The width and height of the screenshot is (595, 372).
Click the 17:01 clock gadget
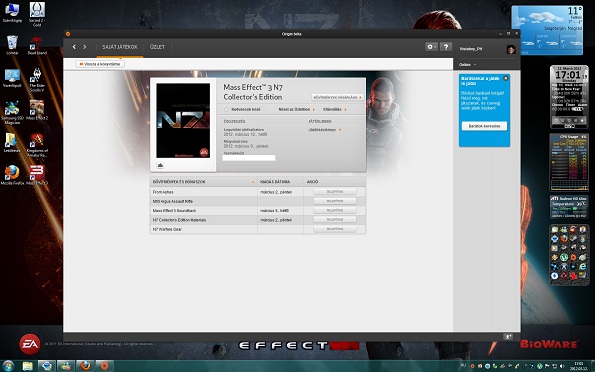pyautogui.click(x=569, y=97)
